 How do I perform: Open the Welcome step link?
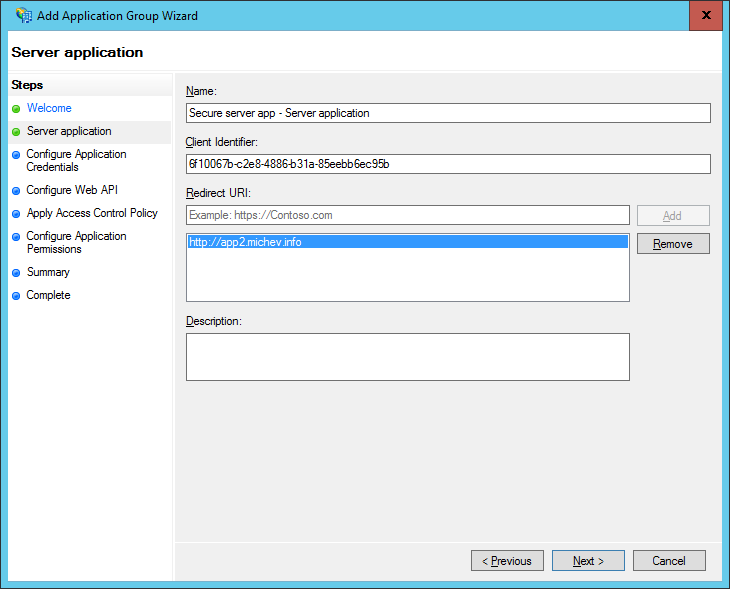pos(49,108)
